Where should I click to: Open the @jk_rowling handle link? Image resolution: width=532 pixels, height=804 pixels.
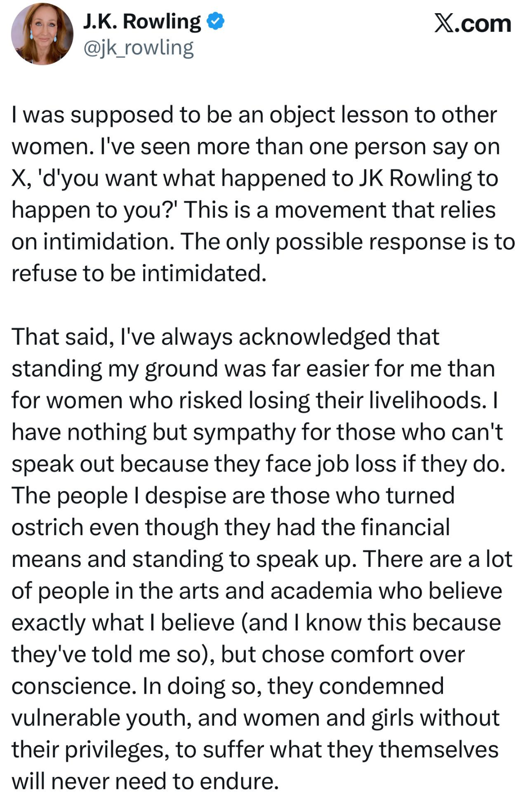tap(139, 48)
